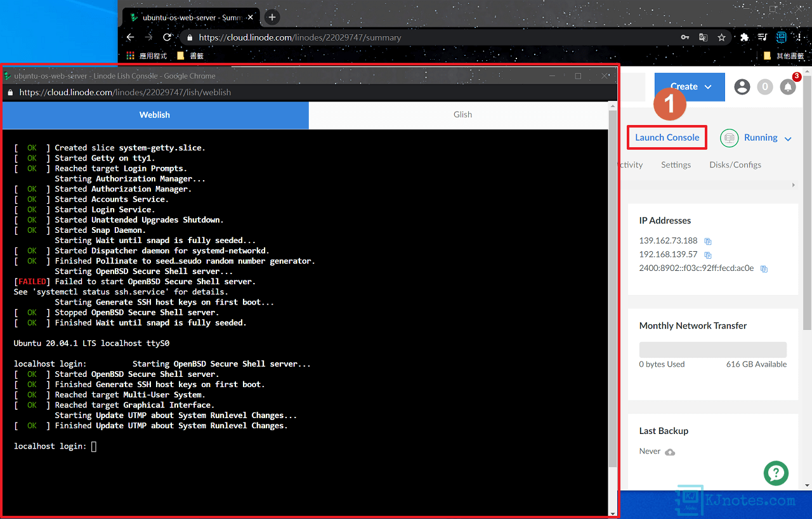The image size is (812, 519).
Task: Open the Create dropdown button
Action: click(690, 86)
